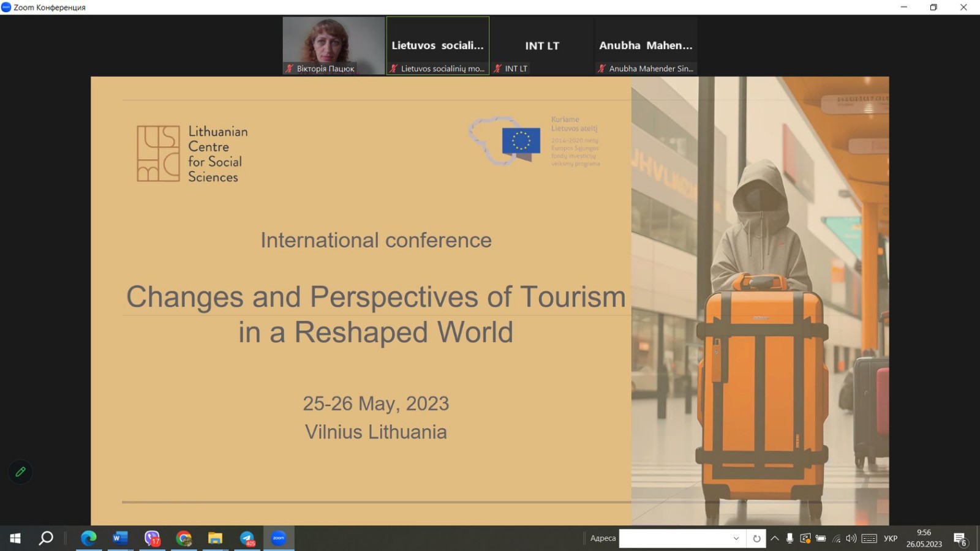Click '25-26 May, 2023' text on slide
This screenshot has height=551, width=980.
pyautogui.click(x=376, y=403)
